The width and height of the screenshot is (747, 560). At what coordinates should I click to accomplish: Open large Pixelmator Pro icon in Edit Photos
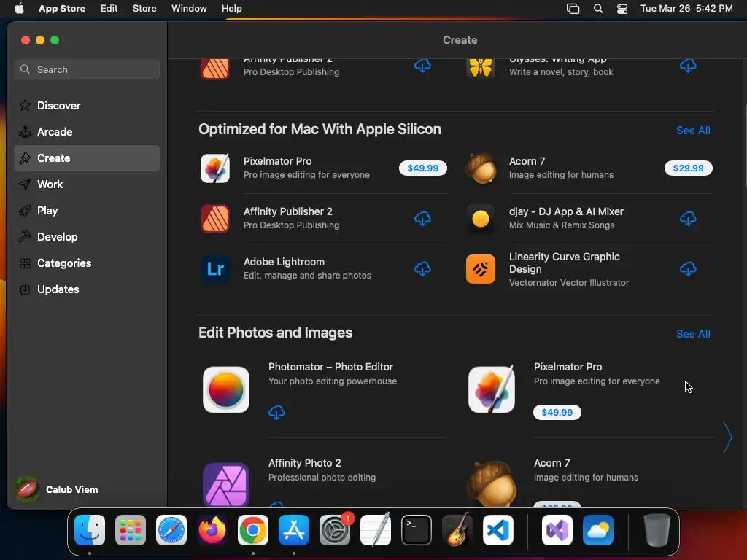tap(491, 389)
